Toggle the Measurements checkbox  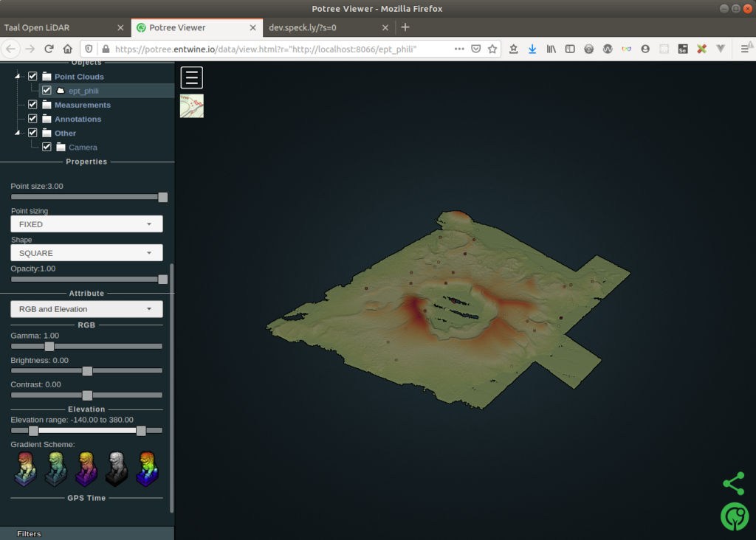coord(32,105)
